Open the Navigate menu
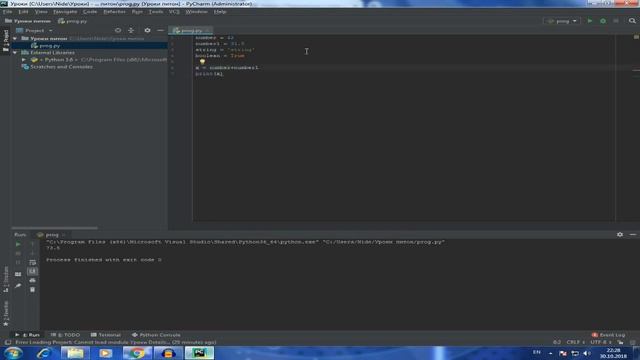This screenshot has width=640, height=360. pyautogui.click(x=65, y=12)
